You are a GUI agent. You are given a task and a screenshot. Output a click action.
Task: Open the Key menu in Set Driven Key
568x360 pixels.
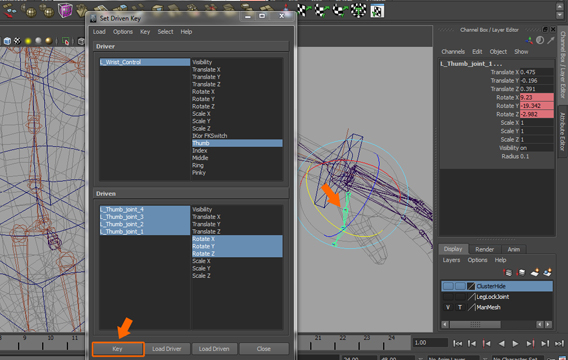[145, 32]
